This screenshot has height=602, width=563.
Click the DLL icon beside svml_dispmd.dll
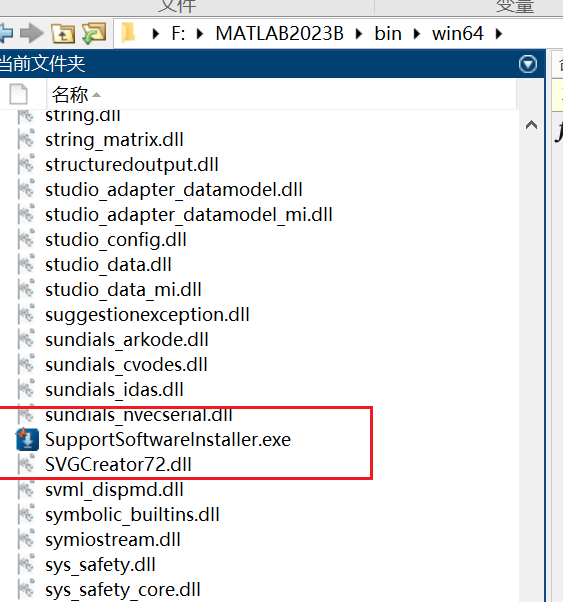coord(26,489)
